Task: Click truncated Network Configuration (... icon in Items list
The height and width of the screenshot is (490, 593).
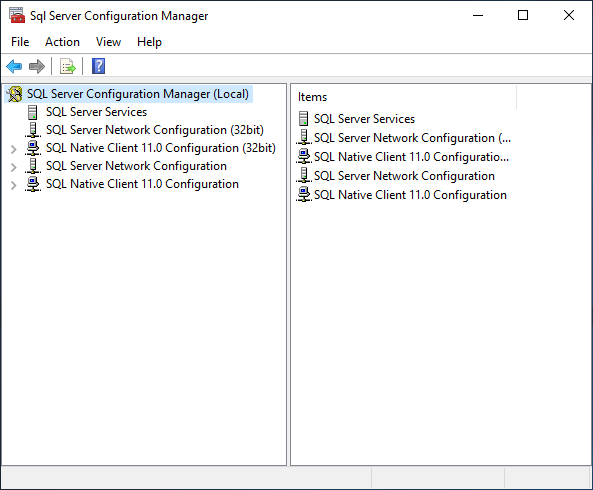Action: 304,138
